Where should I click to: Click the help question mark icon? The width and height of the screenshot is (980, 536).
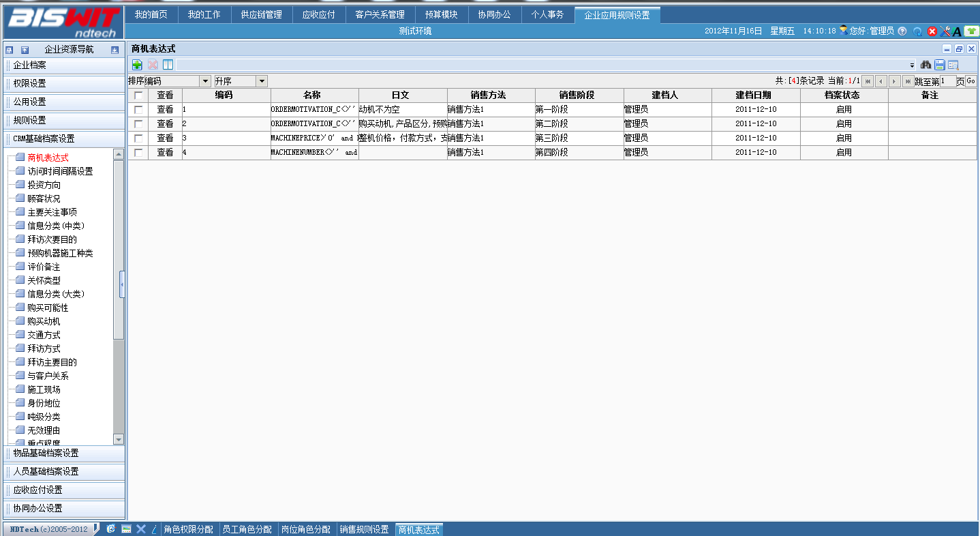902,31
